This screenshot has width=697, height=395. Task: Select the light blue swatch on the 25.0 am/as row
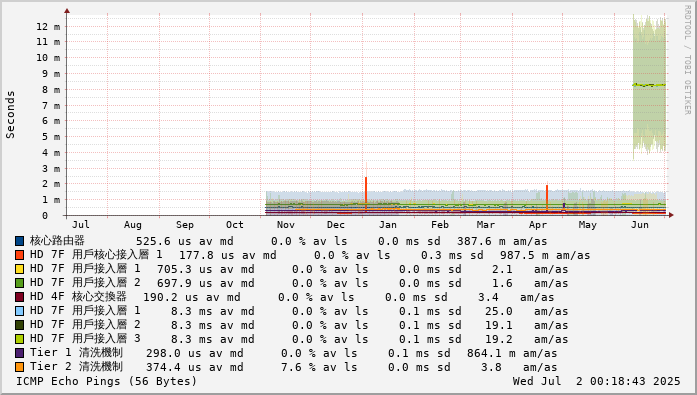pyautogui.click(x=20, y=311)
